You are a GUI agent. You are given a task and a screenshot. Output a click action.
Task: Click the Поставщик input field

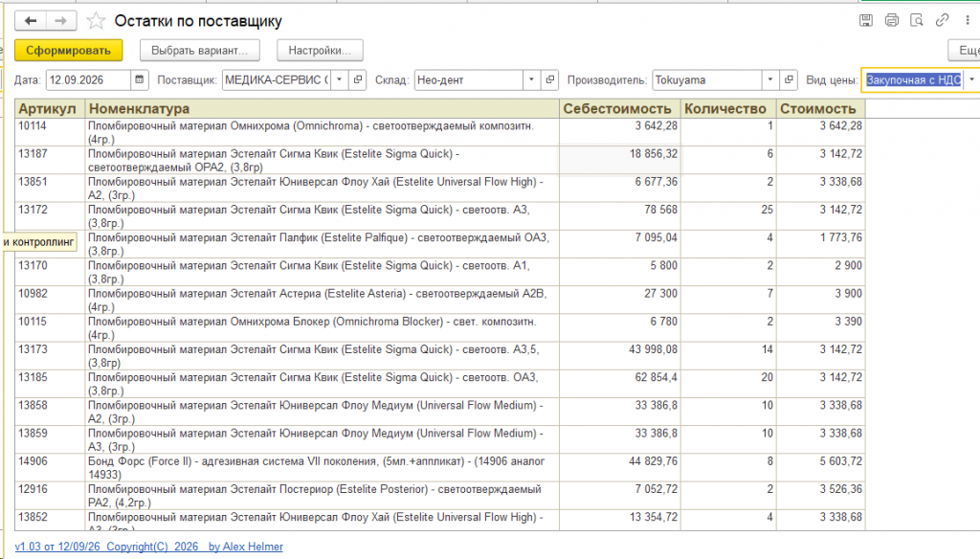(x=277, y=80)
